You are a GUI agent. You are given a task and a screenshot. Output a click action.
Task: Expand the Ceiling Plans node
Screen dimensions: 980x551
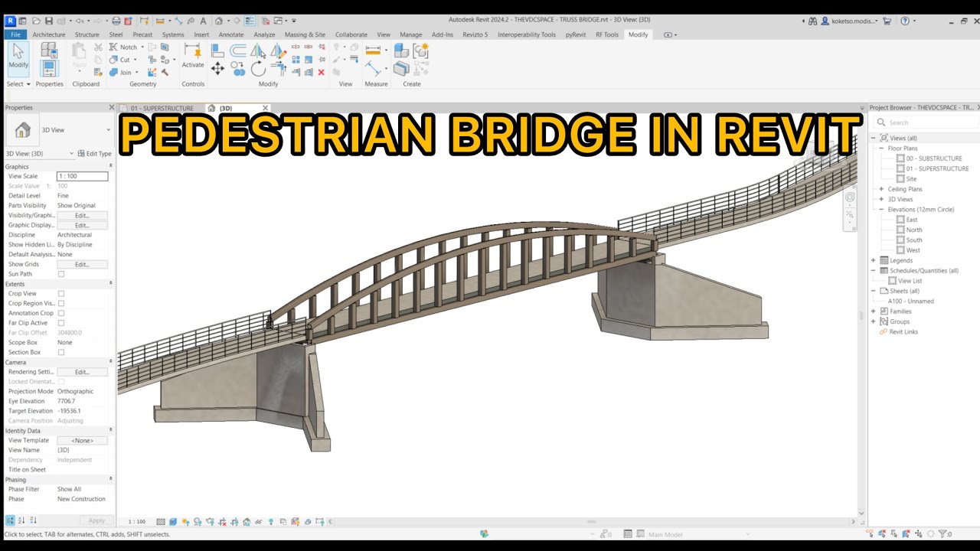pyautogui.click(x=882, y=189)
